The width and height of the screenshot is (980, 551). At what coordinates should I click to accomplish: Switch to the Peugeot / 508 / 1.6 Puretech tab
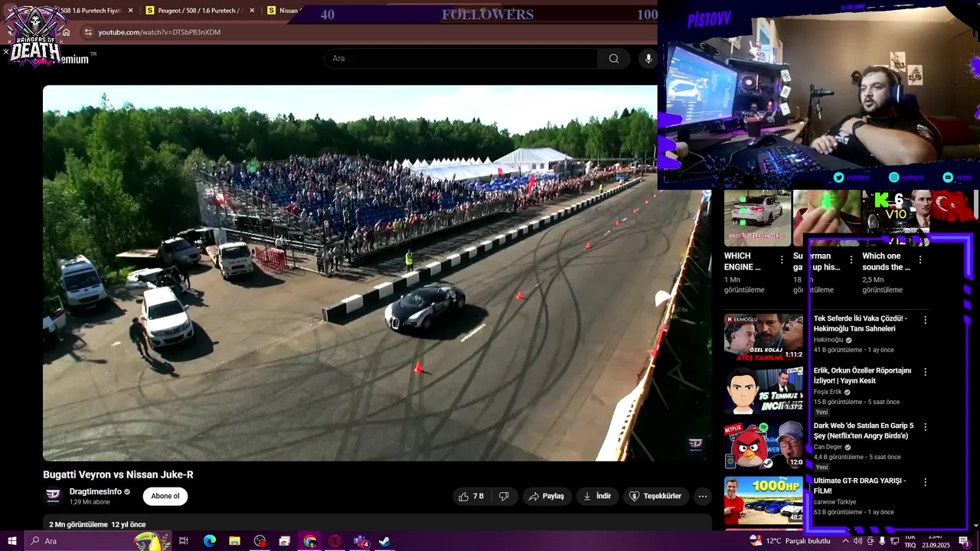click(200, 11)
